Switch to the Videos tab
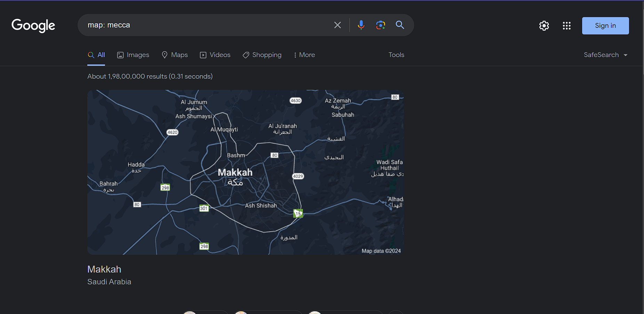 tap(215, 55)
